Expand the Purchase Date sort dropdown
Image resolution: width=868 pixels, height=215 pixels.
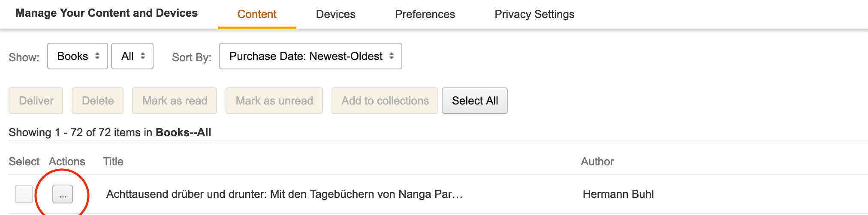click(310, 56)
